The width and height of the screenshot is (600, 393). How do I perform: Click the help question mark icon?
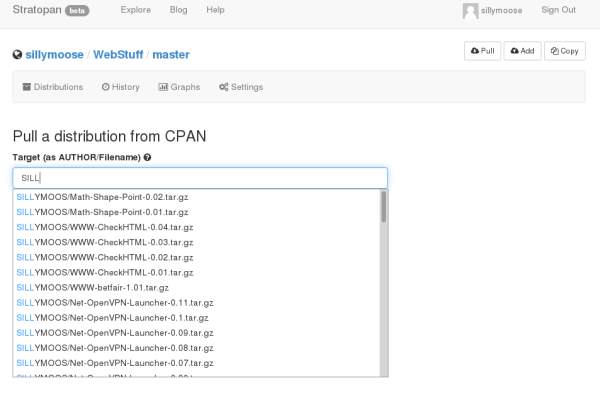point(147,157)
